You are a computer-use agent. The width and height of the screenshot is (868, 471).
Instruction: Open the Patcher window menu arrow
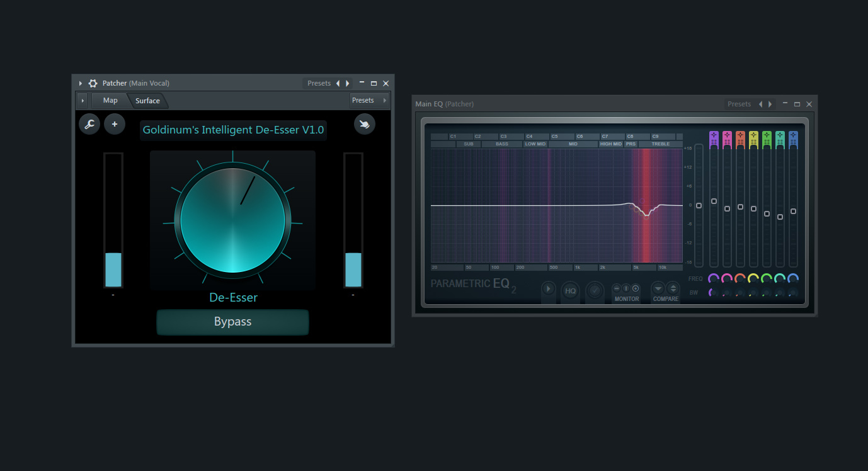click(x=81, y=83)
